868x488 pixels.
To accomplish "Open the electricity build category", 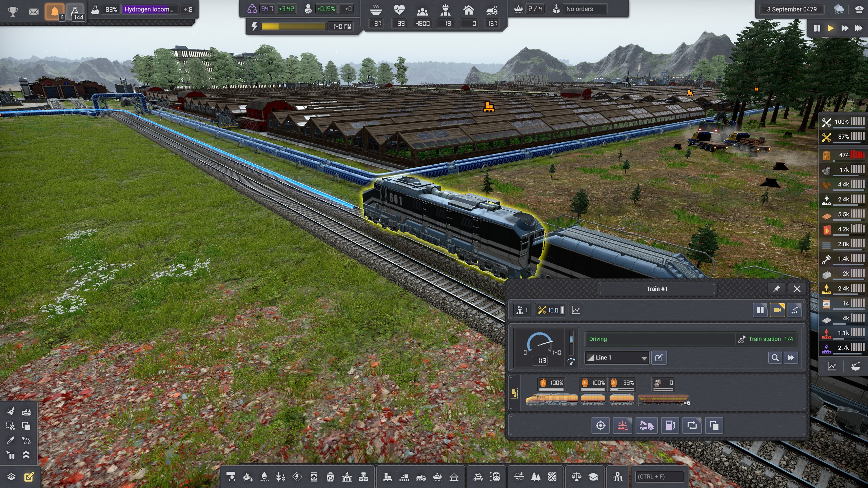I will tap(297, 477).
